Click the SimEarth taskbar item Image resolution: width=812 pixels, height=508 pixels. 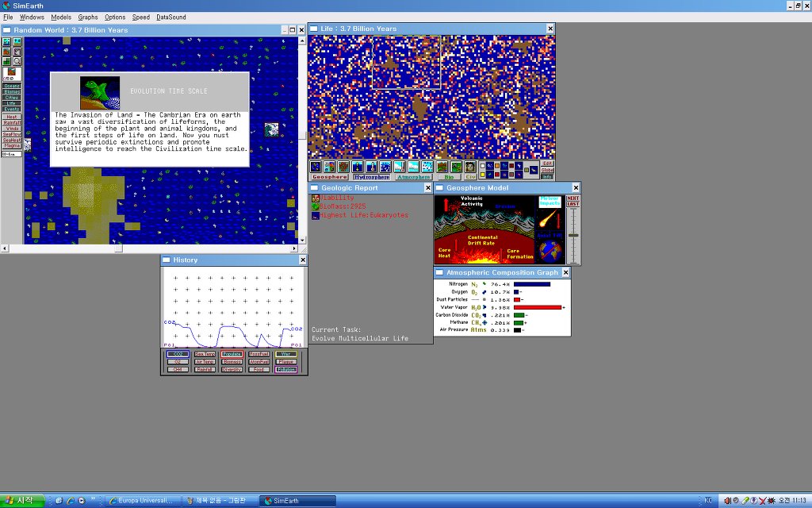coord(297,501)
